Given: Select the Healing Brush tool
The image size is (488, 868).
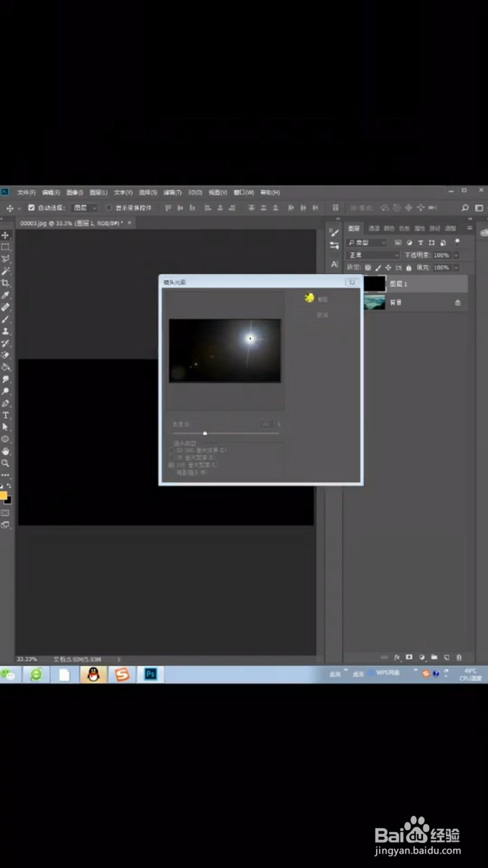Looking at the screenshot, I should coord(5,308).
